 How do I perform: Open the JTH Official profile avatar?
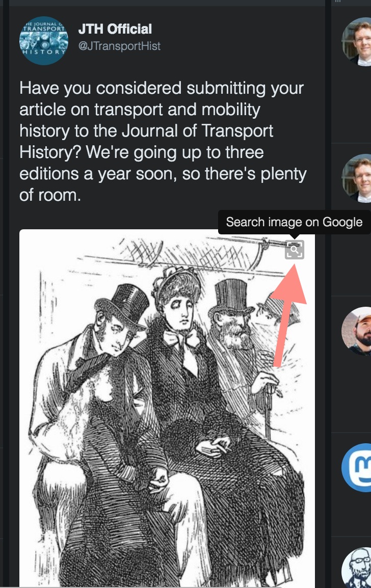(x=44, y=41)
